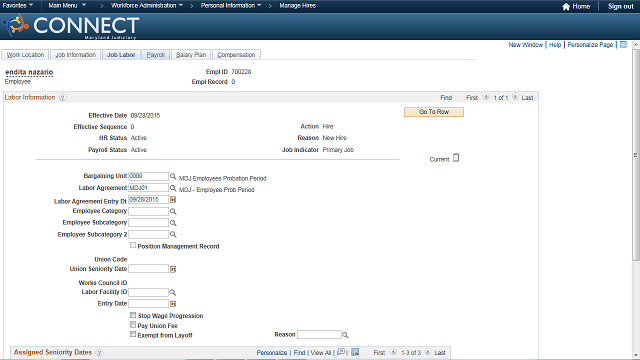Open the Payroll tab
The image size is (640, 360).
156,55
